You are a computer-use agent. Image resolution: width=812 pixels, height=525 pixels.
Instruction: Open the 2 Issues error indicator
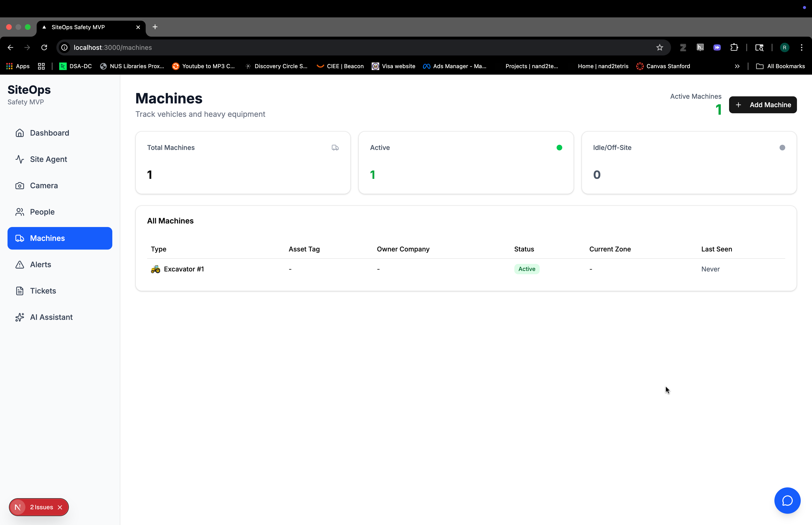[x=41, y=507]
